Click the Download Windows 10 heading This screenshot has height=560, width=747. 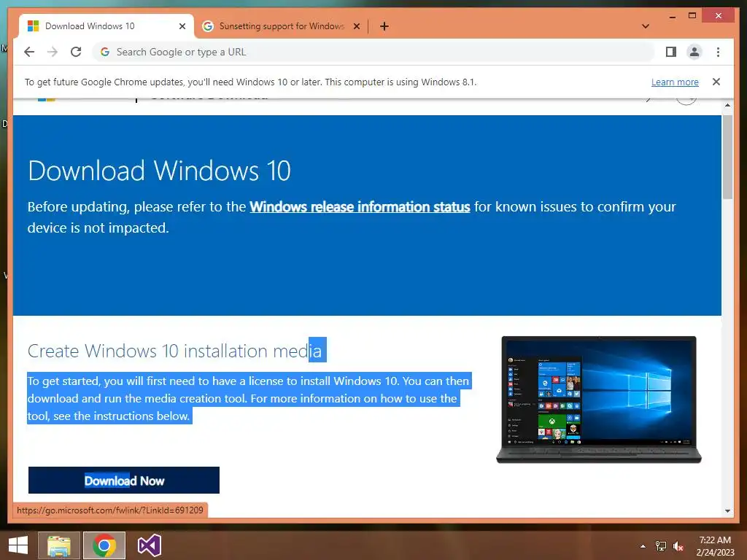pyautogui.click(x=159, y=171)
